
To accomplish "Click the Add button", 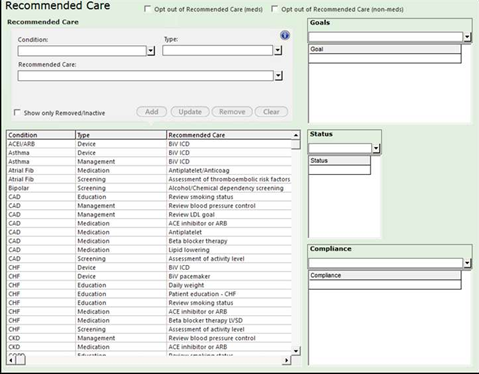I will point(152,112).
